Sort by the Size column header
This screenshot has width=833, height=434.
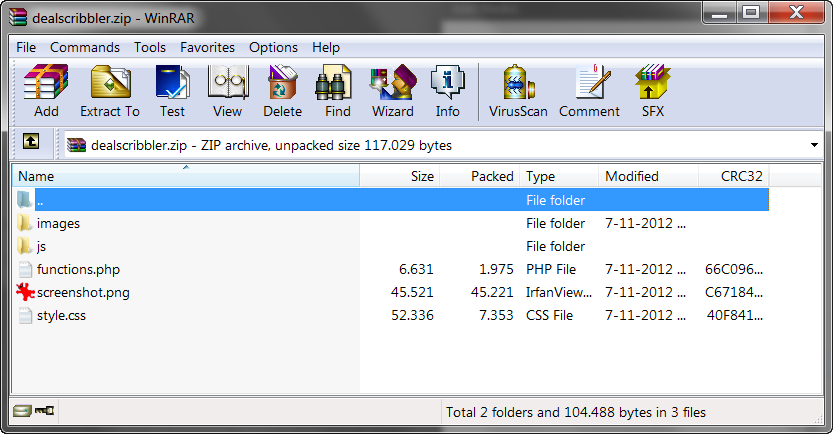coord(400,176)
